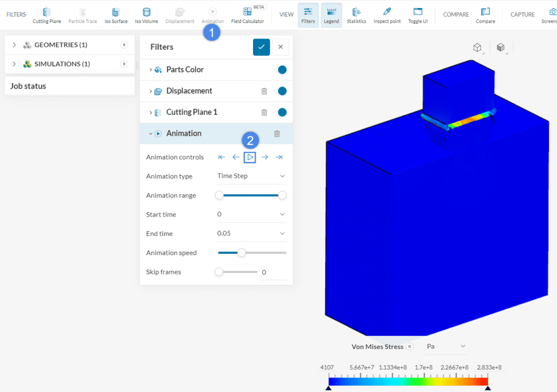Screen dimensions: 557x392
Task: Toggle the Legend view button
Action: (331, 15)
